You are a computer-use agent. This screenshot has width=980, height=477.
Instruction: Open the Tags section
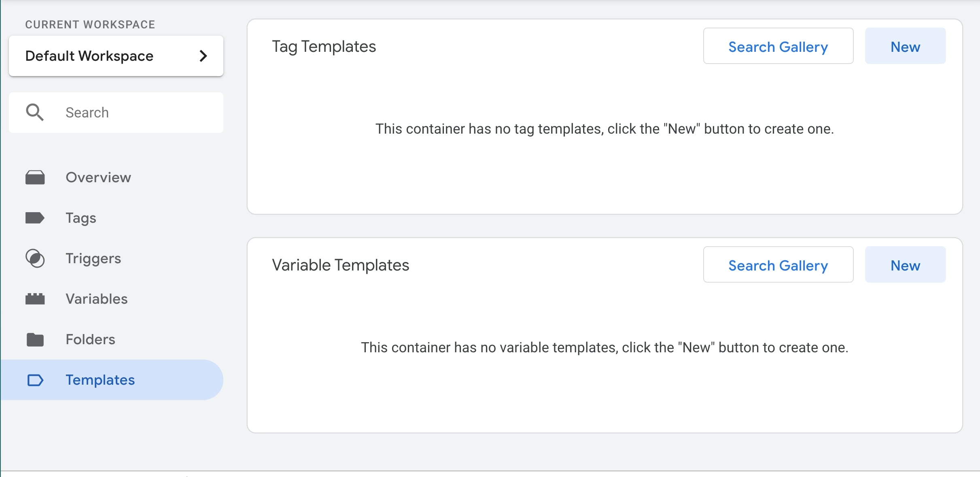pos(81,218)
